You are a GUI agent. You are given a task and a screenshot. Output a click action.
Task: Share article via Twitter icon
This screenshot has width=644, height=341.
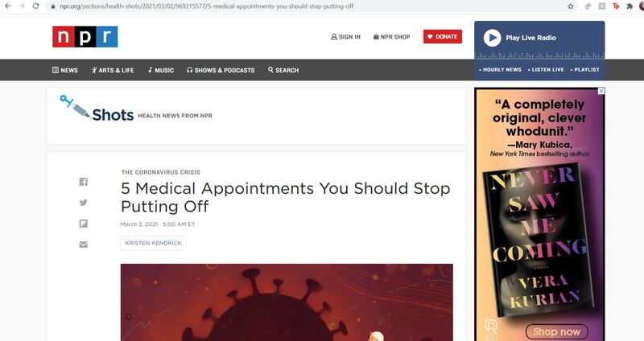tap(84, 203)
